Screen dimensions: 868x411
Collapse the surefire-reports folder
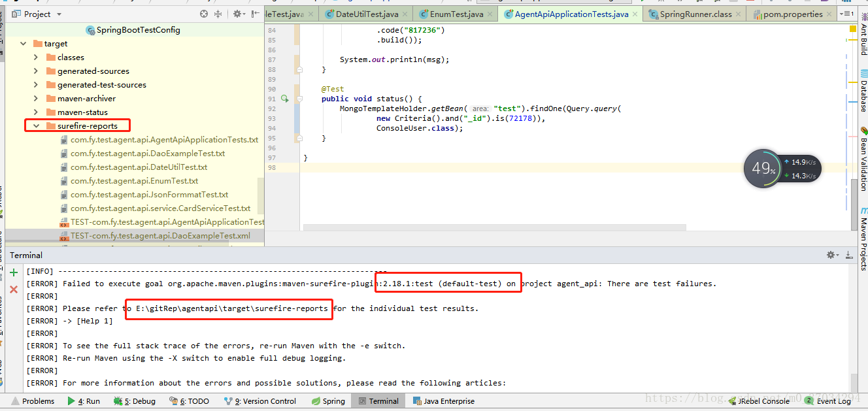point(37,126)
